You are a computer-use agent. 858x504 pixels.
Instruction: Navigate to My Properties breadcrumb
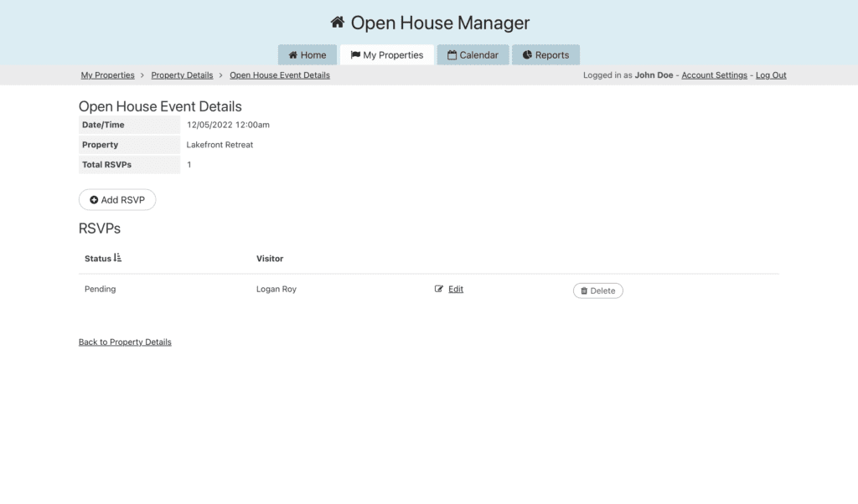point(107,75)
